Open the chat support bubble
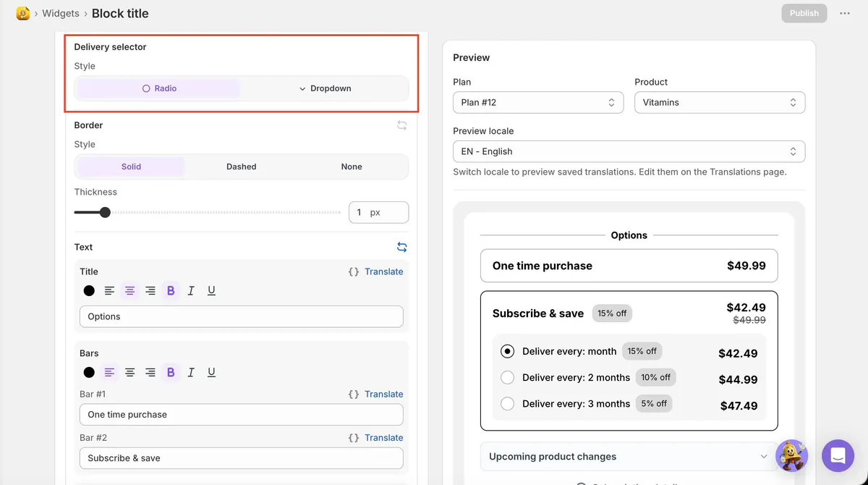Image resolution: width=868 pixels, height=485 pixels. point(838,456)
